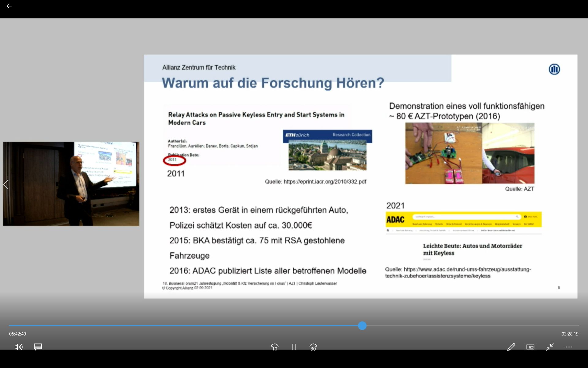The height and width of the screenshot is (368, 588).
Task: Open the pencil edit tools
Action: (x=511, y=347)
